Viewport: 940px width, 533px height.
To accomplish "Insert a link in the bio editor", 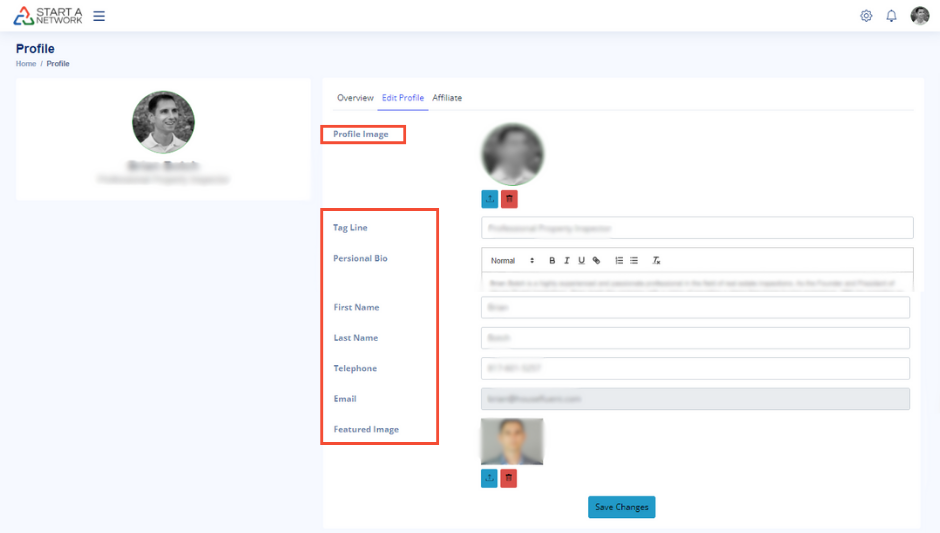I will point(596,261).
